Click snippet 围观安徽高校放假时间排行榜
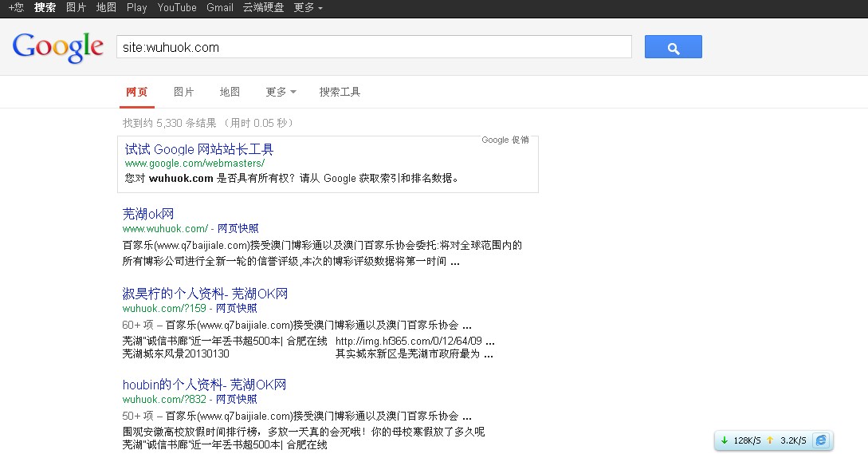The width and height of the screenshot is (868, 454). [191, 432]
